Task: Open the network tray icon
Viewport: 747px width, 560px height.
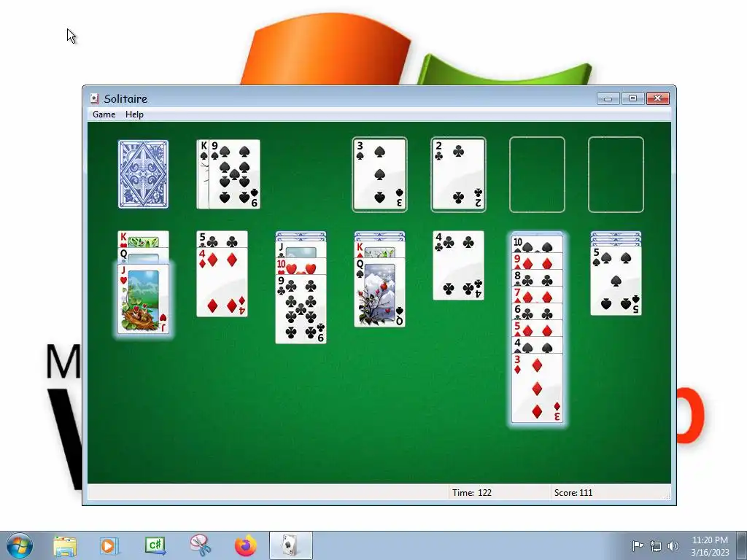Action: click(x=656, y=546)
